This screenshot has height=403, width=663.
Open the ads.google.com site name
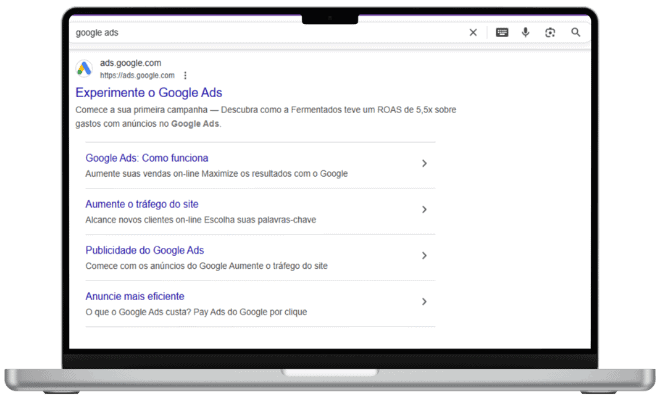click(131, 63)
